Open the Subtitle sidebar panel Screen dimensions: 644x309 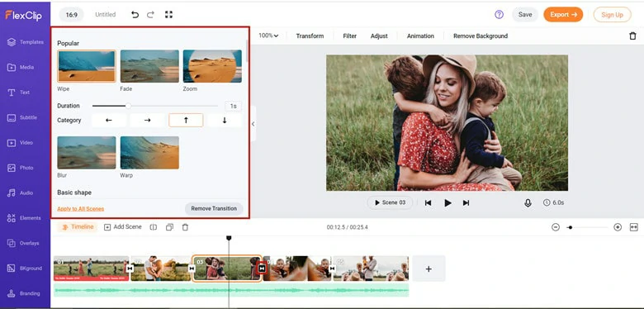click(x=22, y=117)
